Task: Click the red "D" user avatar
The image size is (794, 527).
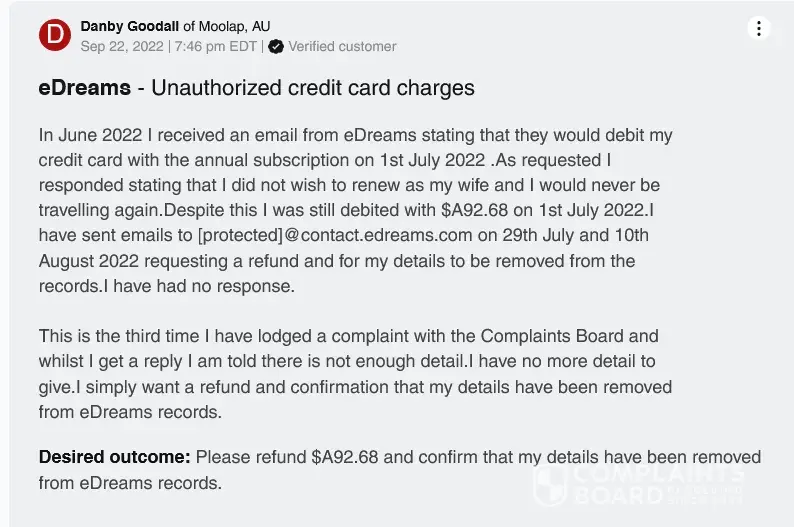Action: pos(54,35)
